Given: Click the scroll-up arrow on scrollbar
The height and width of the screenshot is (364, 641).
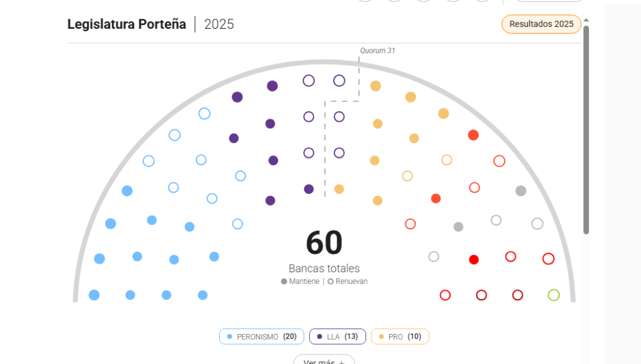Looking at the screenshot, I should pos(586,20).
